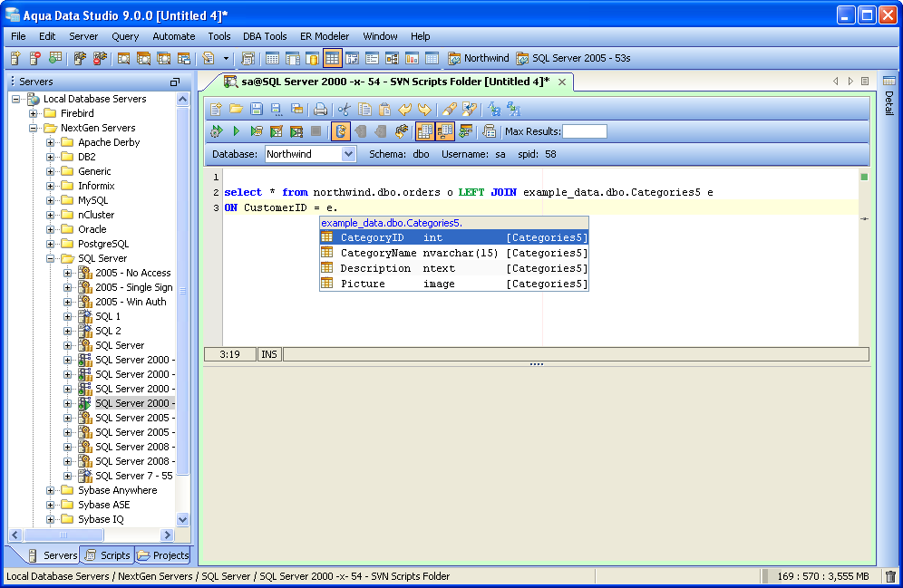
Task: Click the trash can icon in status bar
Action: [x=890, y=576]
